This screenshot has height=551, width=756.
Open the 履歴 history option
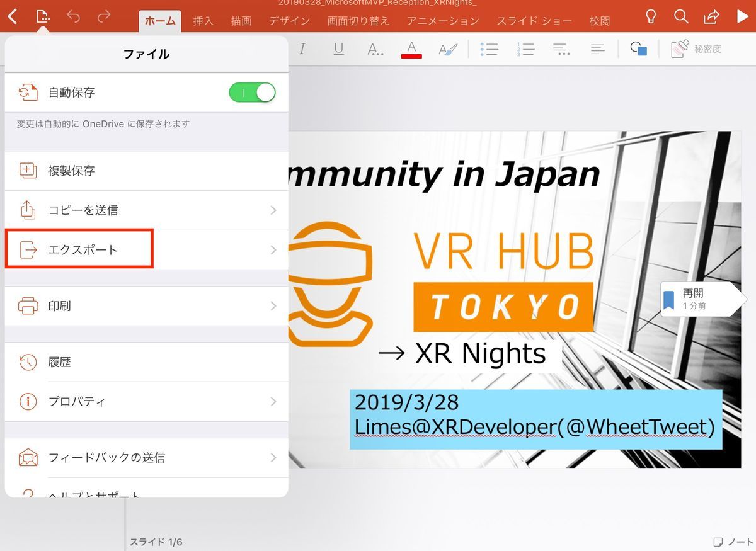pos(146,362)
